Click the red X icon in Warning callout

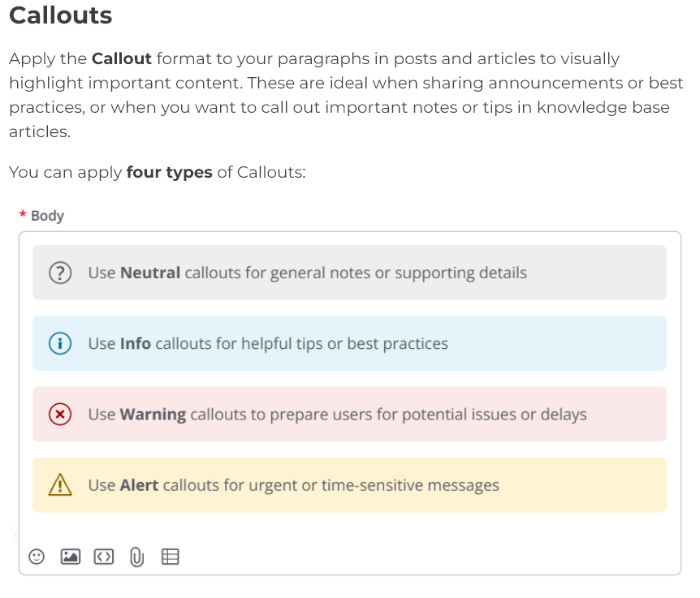60,415
